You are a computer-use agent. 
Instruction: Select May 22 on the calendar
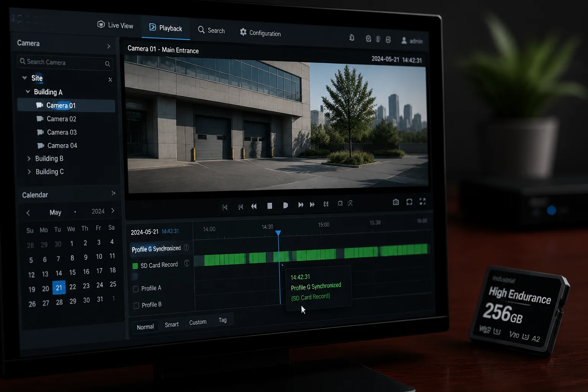coord(73,287)
